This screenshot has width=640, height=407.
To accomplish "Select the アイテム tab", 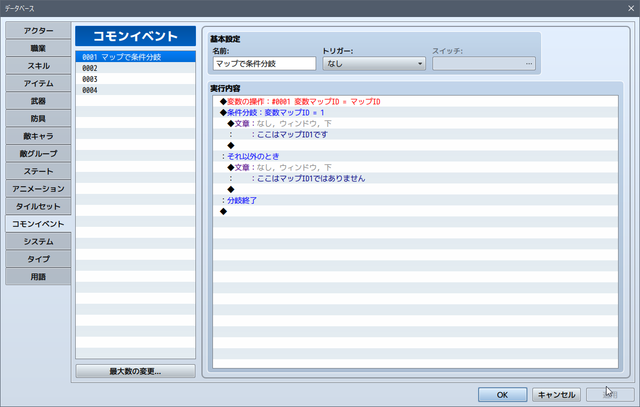I will (x=38, y=83).
